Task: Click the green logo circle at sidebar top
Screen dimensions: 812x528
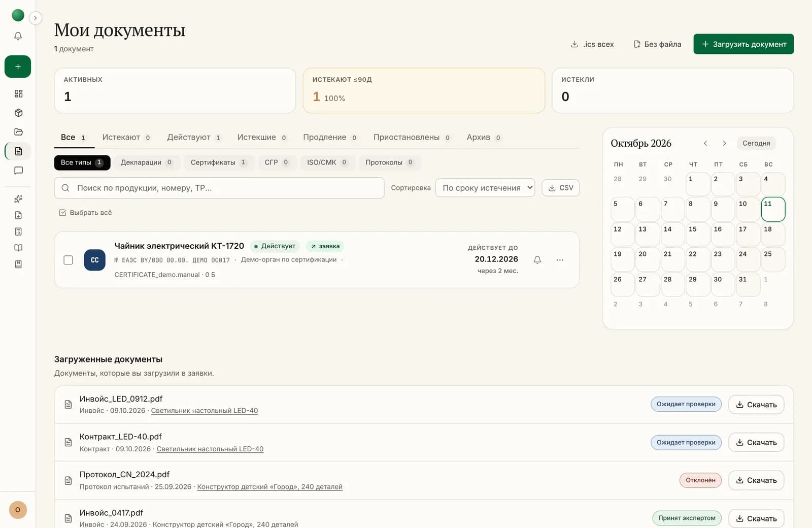Action: coord(18,15)
